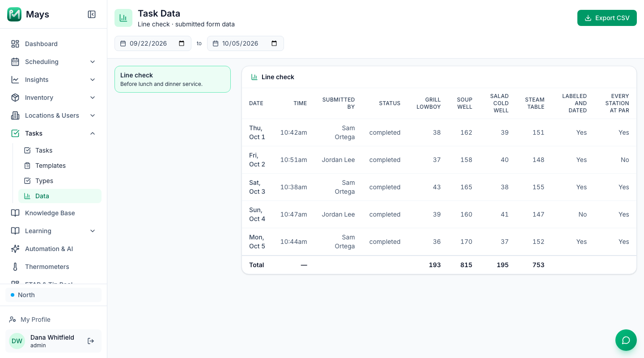
Task: Open the Tasks sub-item
Action: tap(60, 150)
